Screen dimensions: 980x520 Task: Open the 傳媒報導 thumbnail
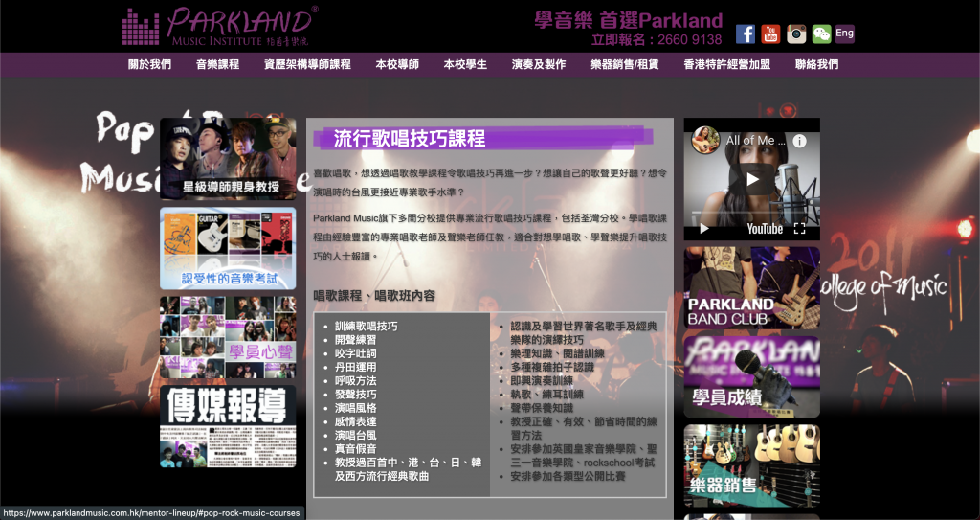pyautogui.click(x=228, y=426)
